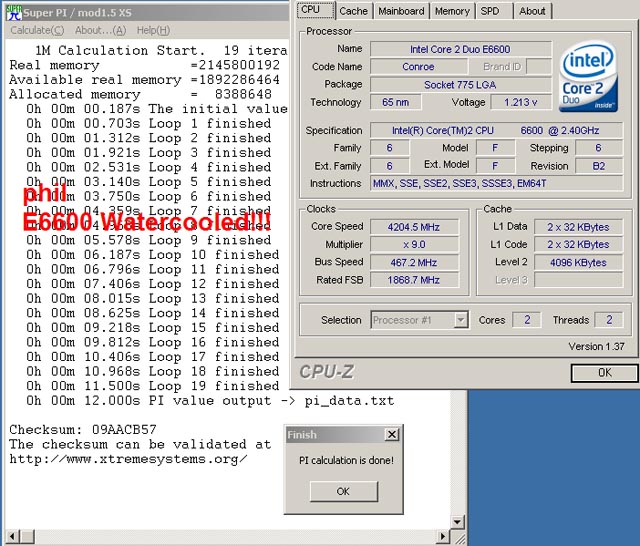The height and width of the screenshot is (546, 640).
Task: Switch to the CPU tab in CPU-Z
Action: [316, 10]
